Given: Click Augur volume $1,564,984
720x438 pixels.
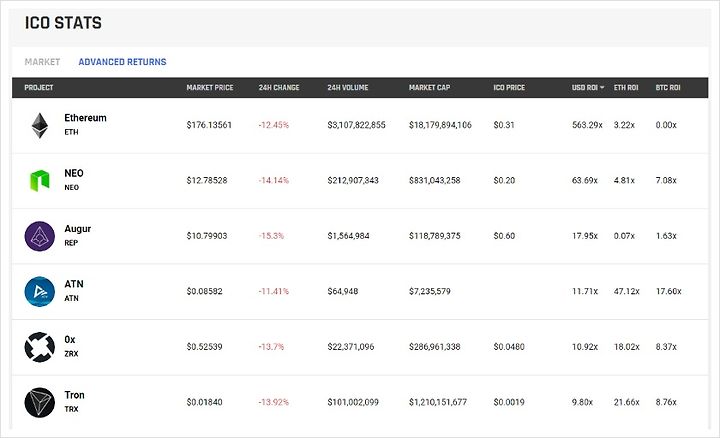Looking at the screenshot, I should (x=348, y=236).
